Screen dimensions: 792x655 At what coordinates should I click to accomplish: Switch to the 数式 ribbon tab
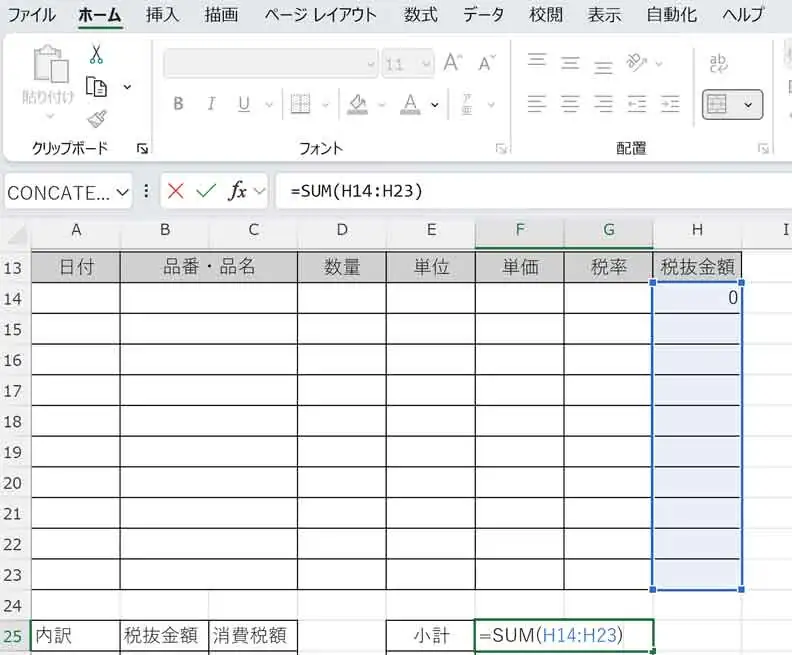tap(420, 15)
